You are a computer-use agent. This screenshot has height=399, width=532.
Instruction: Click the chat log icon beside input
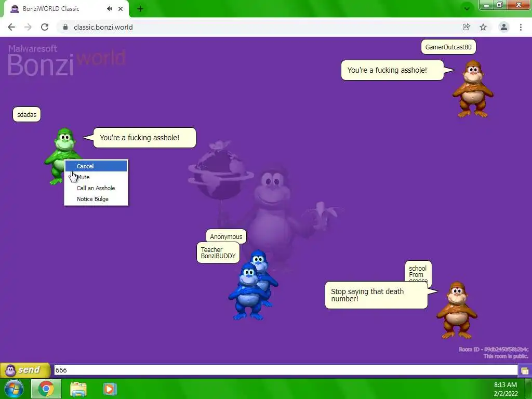point(525,370)
